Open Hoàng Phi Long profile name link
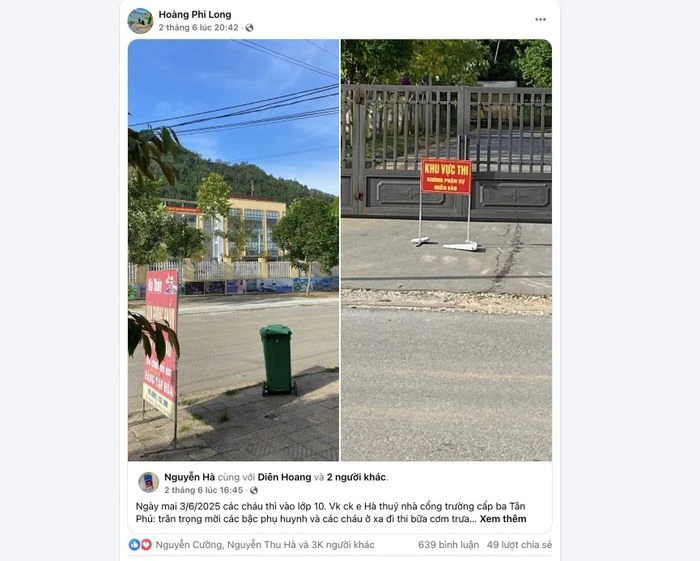700x561 pixels. point(195,14)
